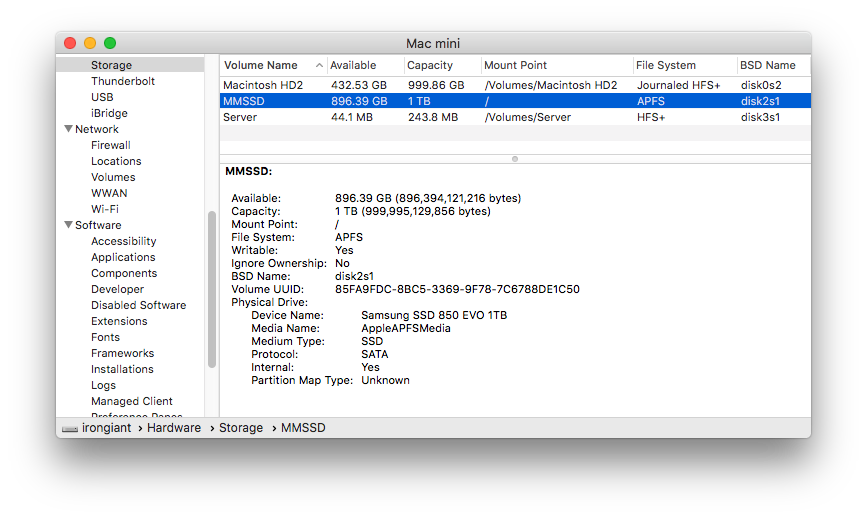Click the sidebar vertical scrollbar thumb
This screenshot has height=518, width=867.
click(x=212, y=289)
